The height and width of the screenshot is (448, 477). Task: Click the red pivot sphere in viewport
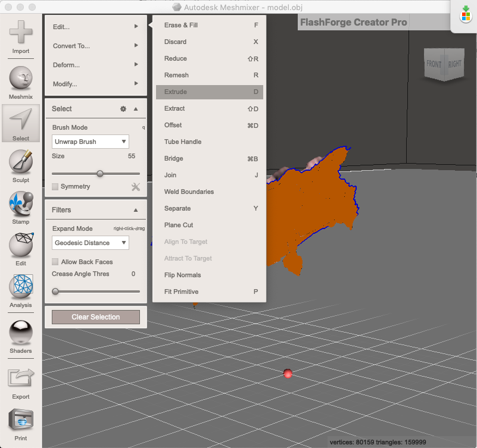(x=288, y=374)
